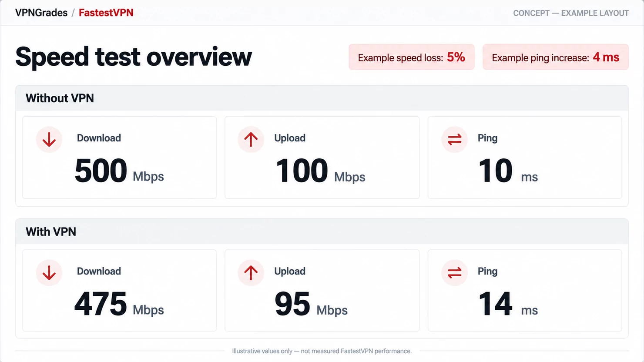Open the FastestVPN breadcrumb link
Screen dimensions: 644x362
pyautogui.click(x=106, y=13)
